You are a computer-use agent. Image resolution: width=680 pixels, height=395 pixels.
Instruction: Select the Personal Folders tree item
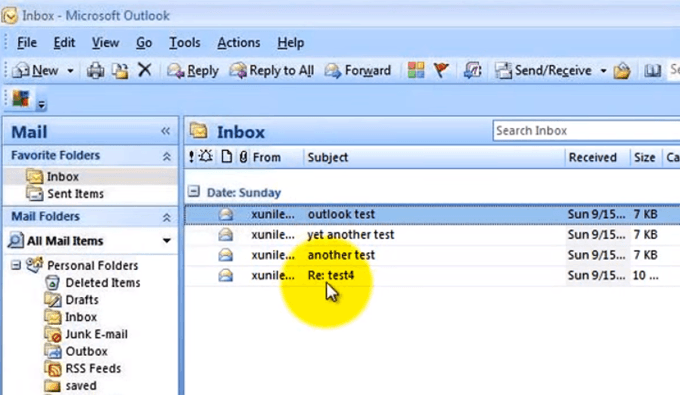click(92, 265)
